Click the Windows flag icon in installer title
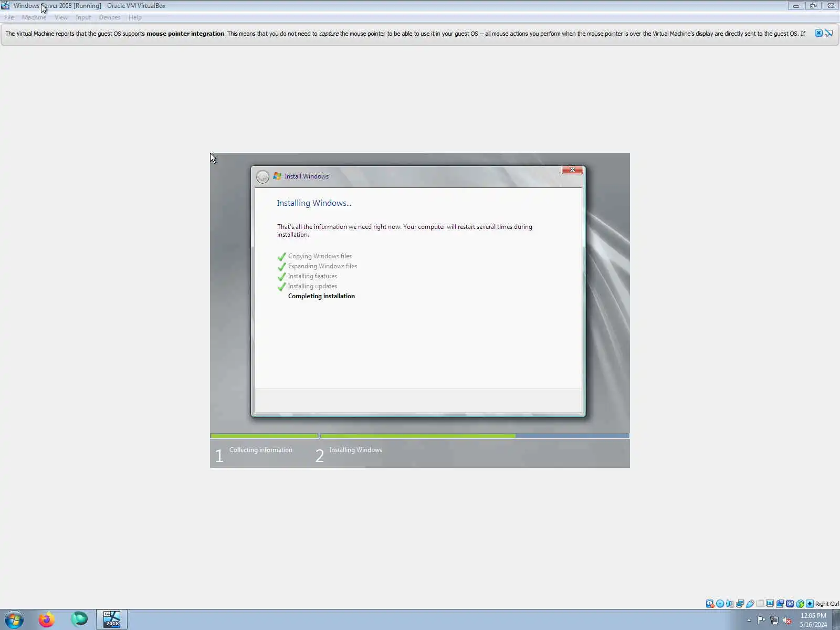Viewport: 840px width, 630px height. coord(277,176)
